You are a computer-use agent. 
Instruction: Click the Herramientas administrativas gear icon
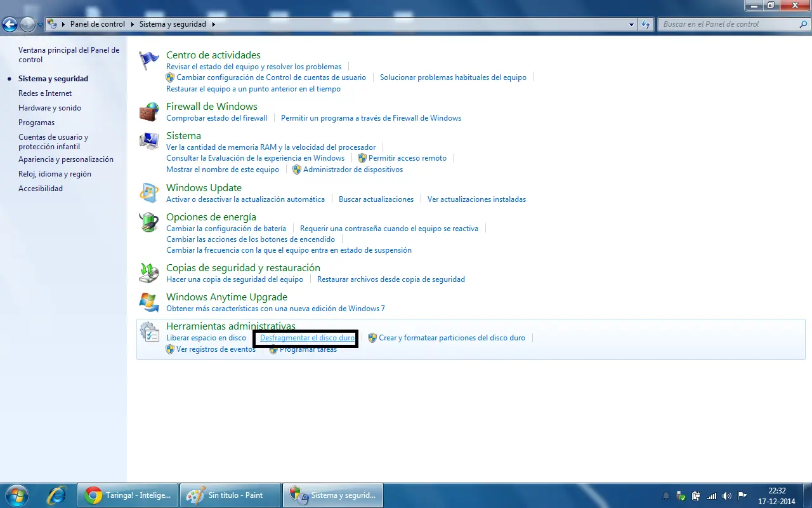[x=149, y=332]
